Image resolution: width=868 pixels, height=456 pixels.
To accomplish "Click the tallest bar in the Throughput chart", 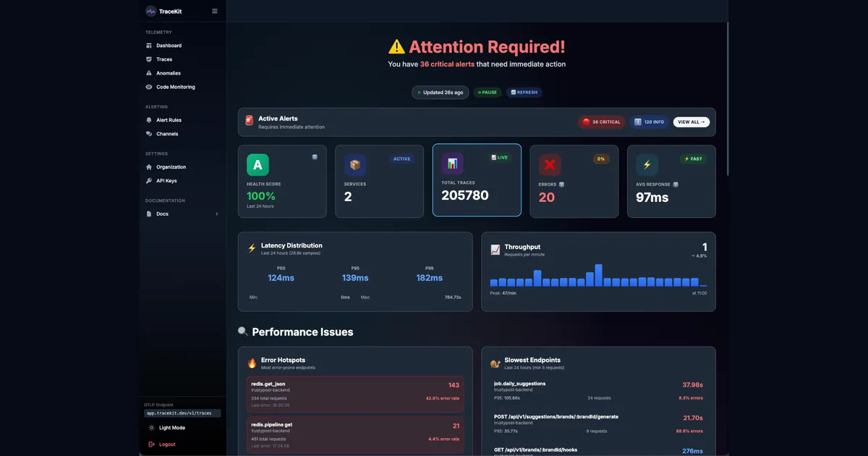I will click(598, 274).
